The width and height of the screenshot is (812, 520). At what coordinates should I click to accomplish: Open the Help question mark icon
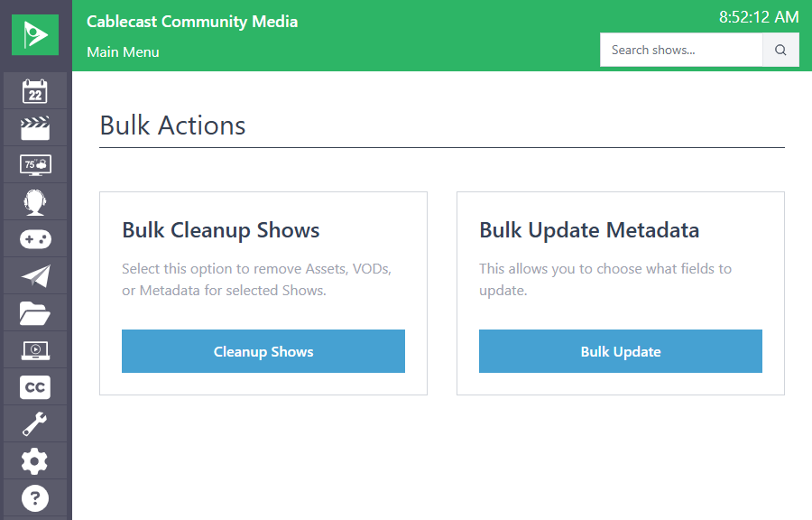[x=34, y=497]
